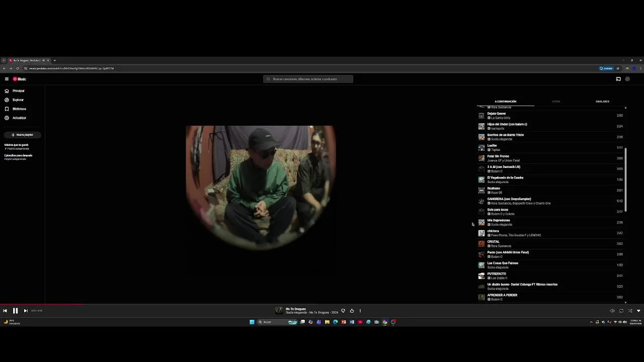Click the now playing bar album thumbnail
The height and width of the screenshot is (362, 644).
(279, 311)
